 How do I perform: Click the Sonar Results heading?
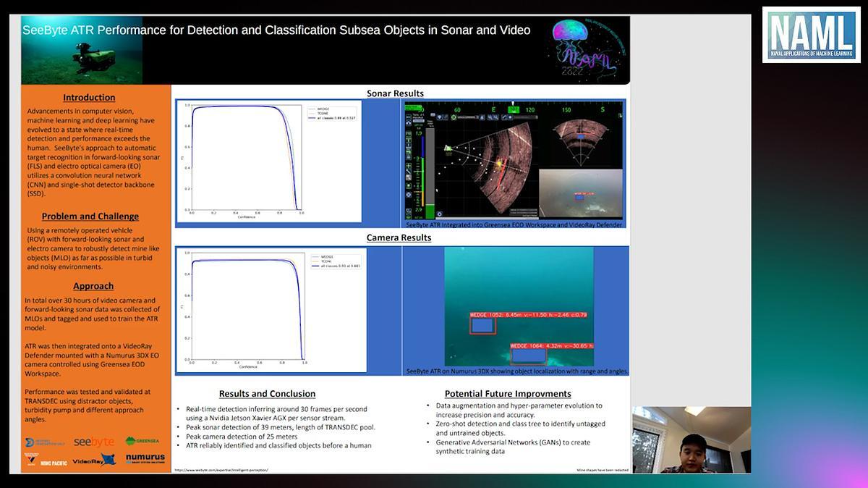395,93
